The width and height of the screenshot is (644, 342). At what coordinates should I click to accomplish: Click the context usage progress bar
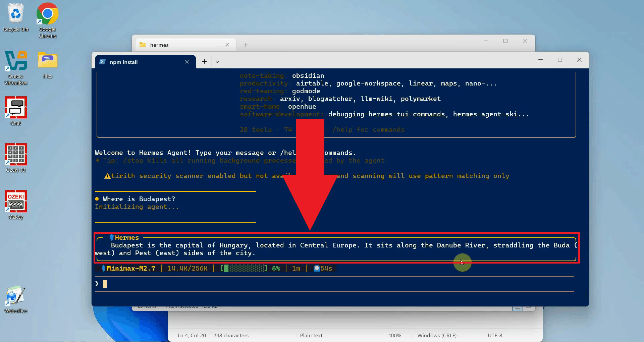(x=244, y=269)
